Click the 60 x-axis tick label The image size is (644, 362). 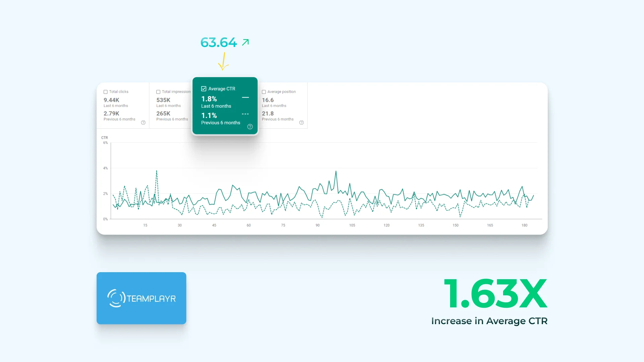click(249, 225)
